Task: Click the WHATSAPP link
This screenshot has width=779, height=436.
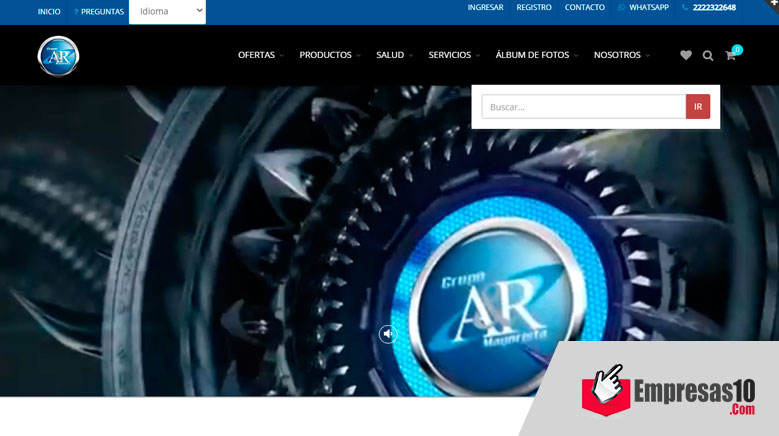Action: 643,7
